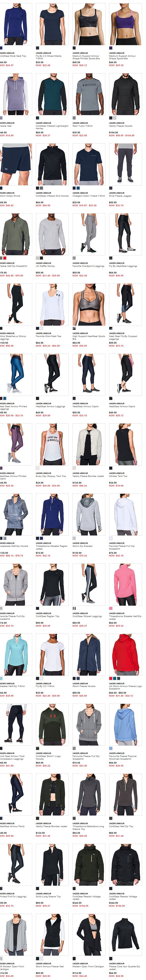Select the red swatch for UA Storm Armour Fleece Logo Sweatshirt
The height and width of the screenshot is (980, 146).
tap(111, 678)
